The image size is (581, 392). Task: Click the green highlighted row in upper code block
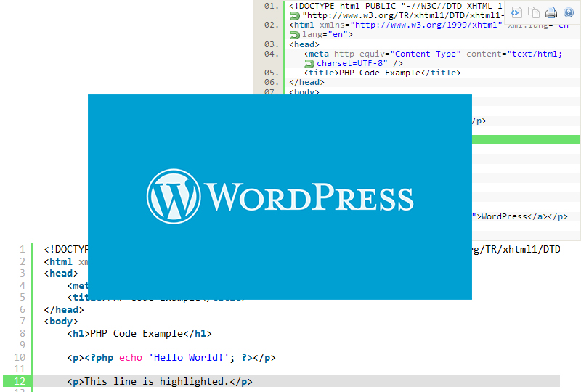click(526, 139)
